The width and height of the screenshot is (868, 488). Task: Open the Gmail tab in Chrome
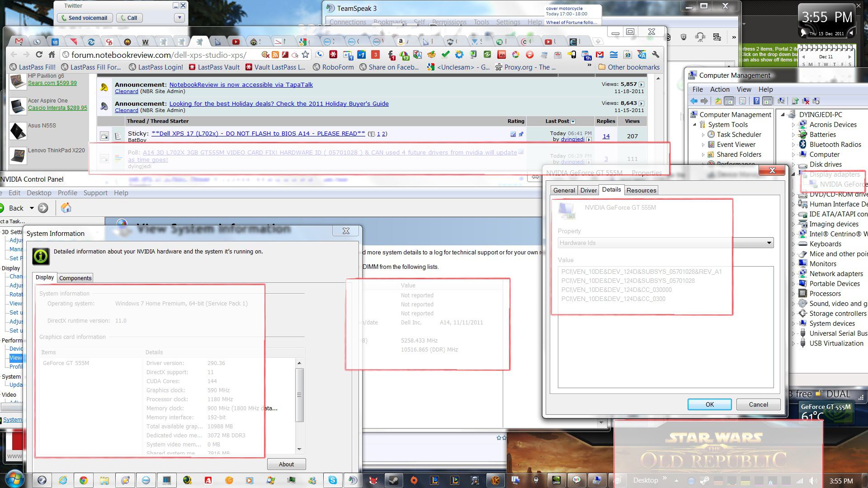coord(19,42)
